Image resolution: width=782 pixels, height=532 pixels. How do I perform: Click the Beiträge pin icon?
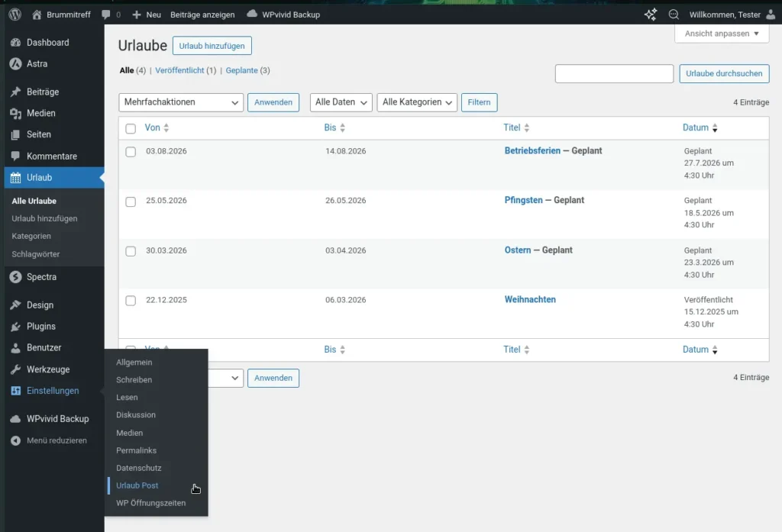15,92
